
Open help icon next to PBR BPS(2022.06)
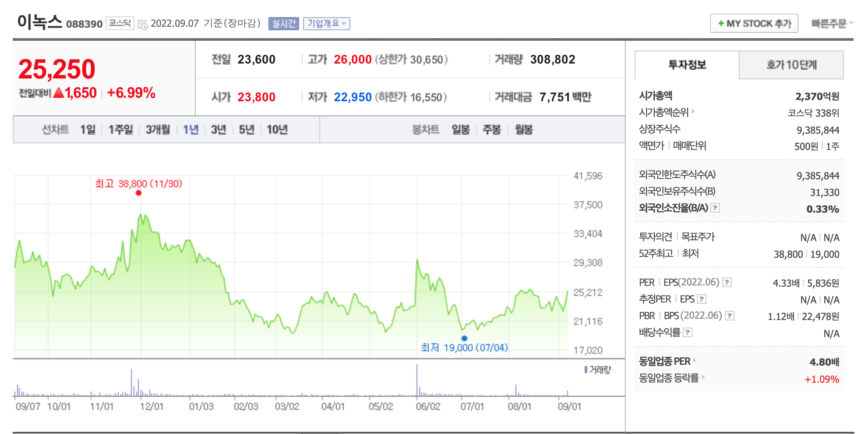(x=729, y=316)
